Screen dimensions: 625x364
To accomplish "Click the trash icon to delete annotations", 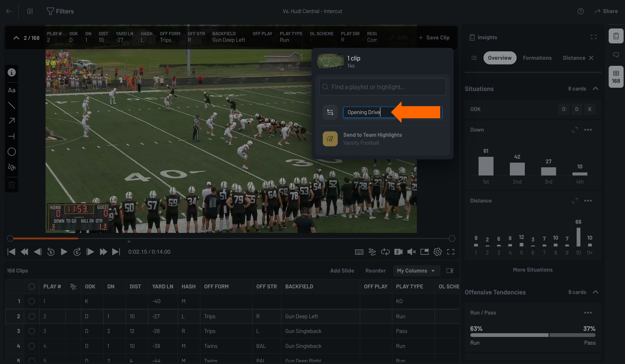I will 12,184.
